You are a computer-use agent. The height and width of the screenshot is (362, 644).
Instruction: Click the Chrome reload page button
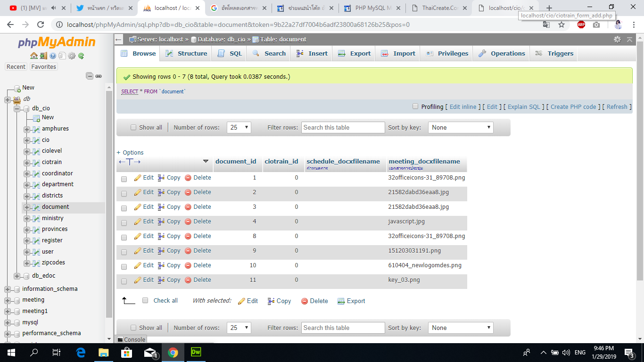pyautogui.click(x=41, y=25)
